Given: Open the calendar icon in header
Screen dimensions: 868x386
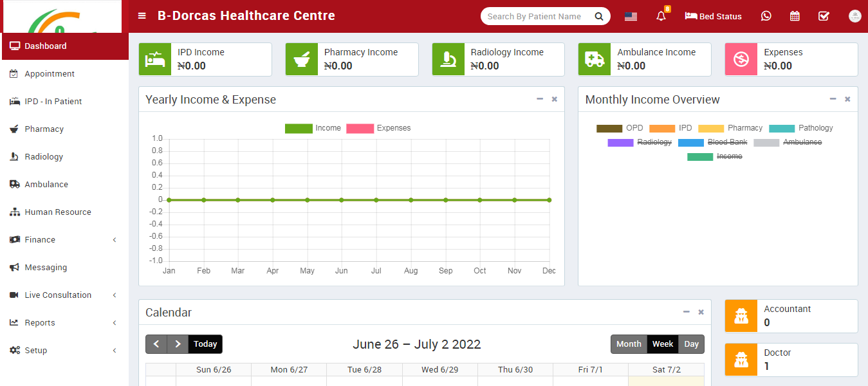Looking at the screenshot, I should click(x=795, y=16).
